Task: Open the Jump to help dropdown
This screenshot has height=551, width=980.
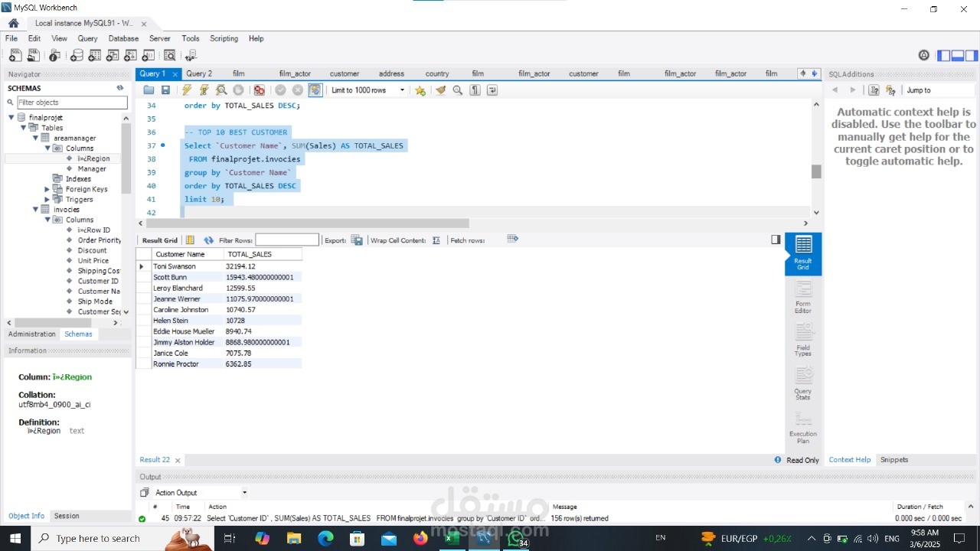Action: [x=940, y=90]
